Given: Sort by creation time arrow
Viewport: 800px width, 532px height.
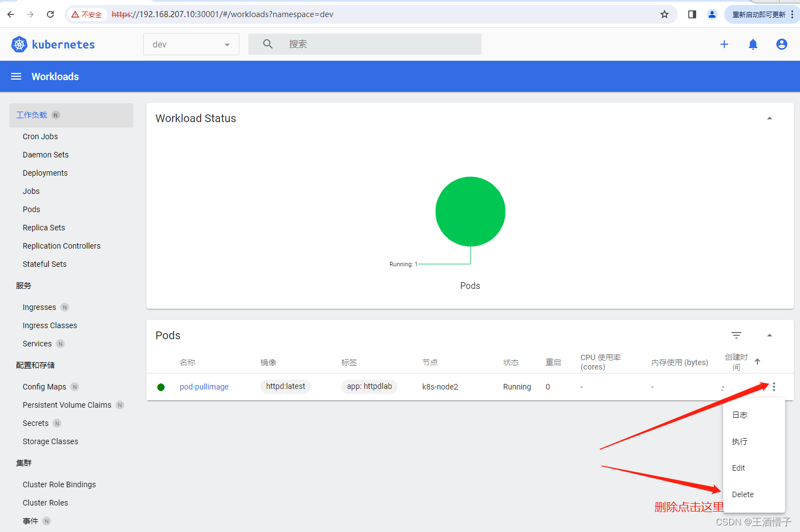Looking at the screenshot, I should point(757,362).
